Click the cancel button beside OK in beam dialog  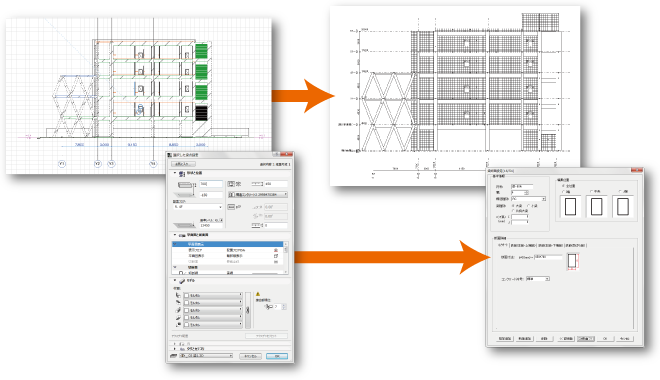coord(251,356)
